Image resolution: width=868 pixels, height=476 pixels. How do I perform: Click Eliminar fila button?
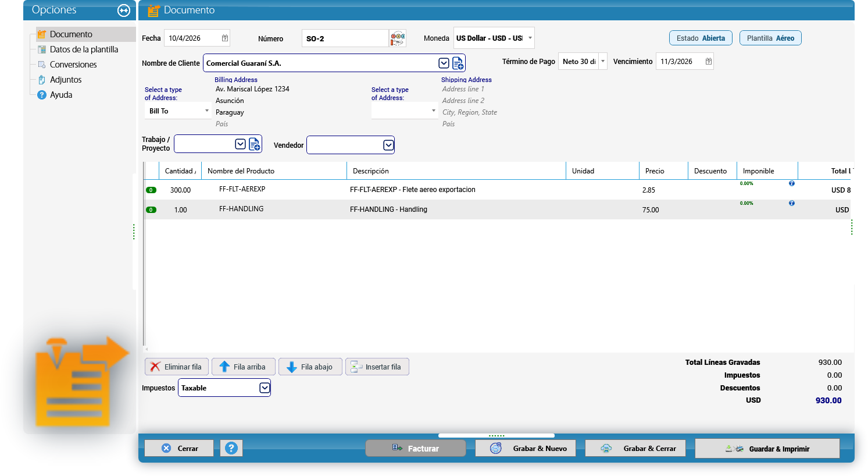tap(177, 367)
